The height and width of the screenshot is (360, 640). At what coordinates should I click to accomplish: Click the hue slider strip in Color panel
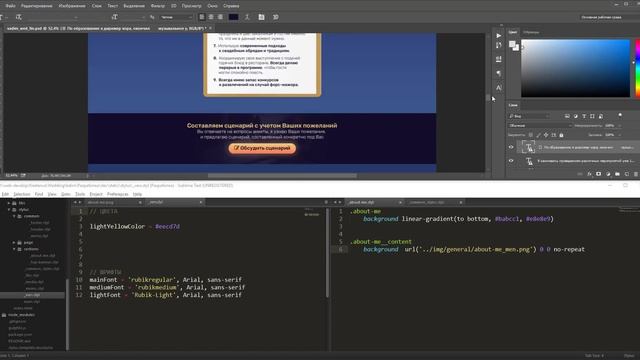tap(638, 68)
